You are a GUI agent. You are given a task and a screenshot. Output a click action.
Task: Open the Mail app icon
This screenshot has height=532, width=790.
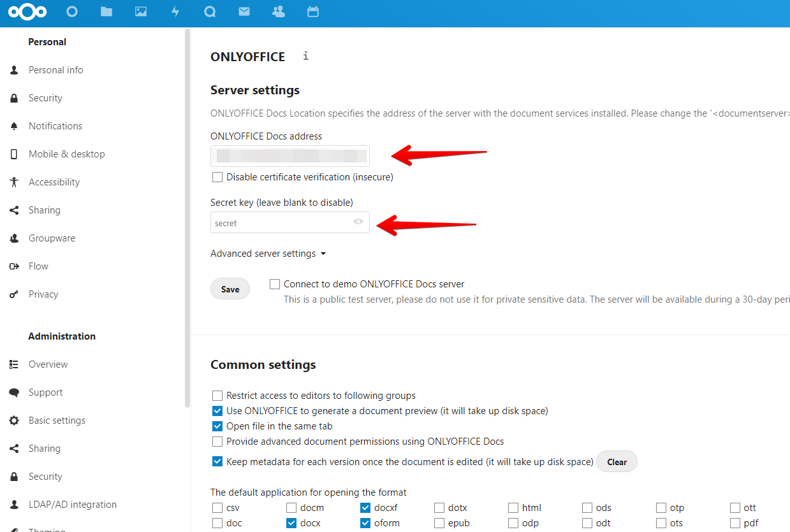pos(244,11)
